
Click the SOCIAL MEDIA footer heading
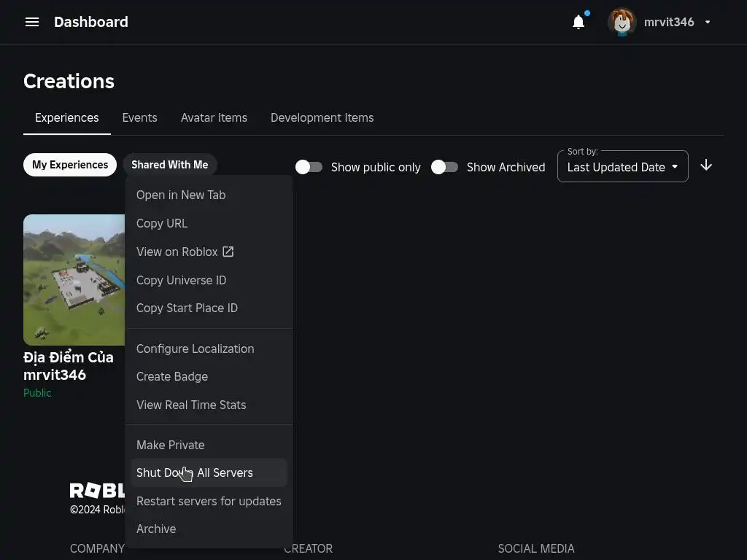point(536,548)
